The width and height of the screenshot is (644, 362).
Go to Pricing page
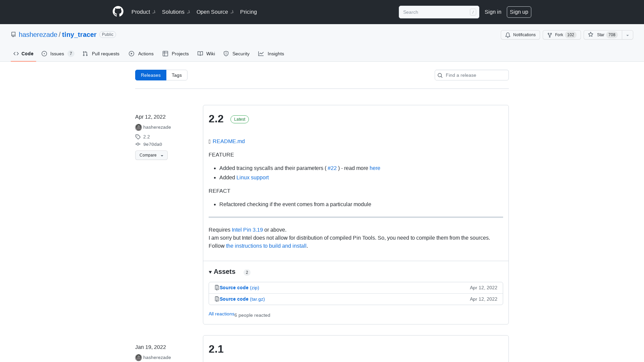249,12
